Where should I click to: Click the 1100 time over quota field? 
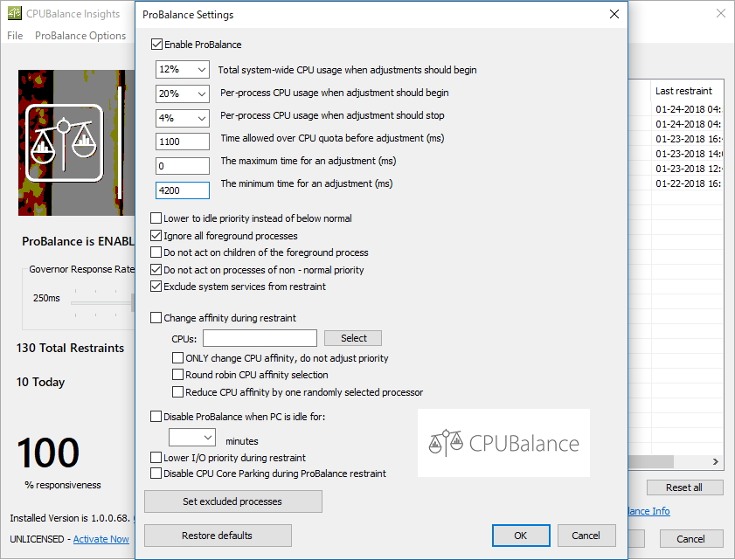(183, 142)
